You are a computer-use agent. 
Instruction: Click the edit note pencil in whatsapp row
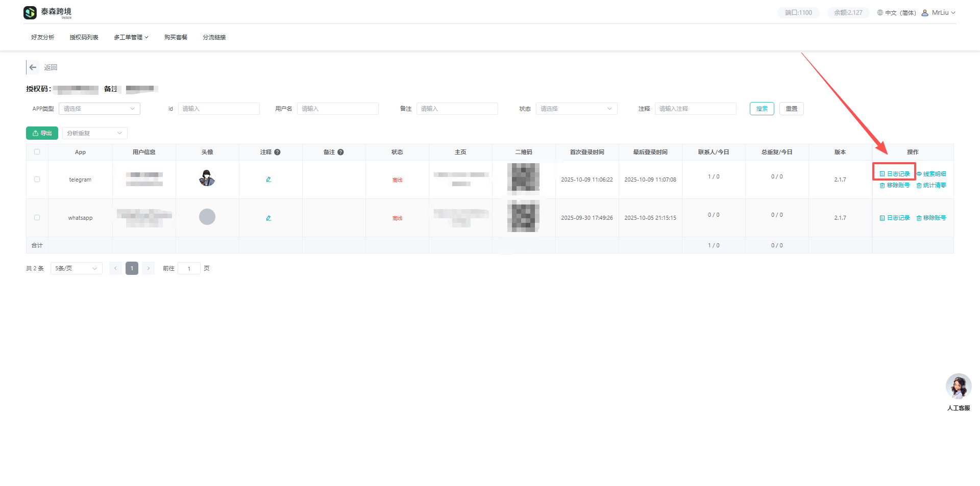click(x=268, y=218)
